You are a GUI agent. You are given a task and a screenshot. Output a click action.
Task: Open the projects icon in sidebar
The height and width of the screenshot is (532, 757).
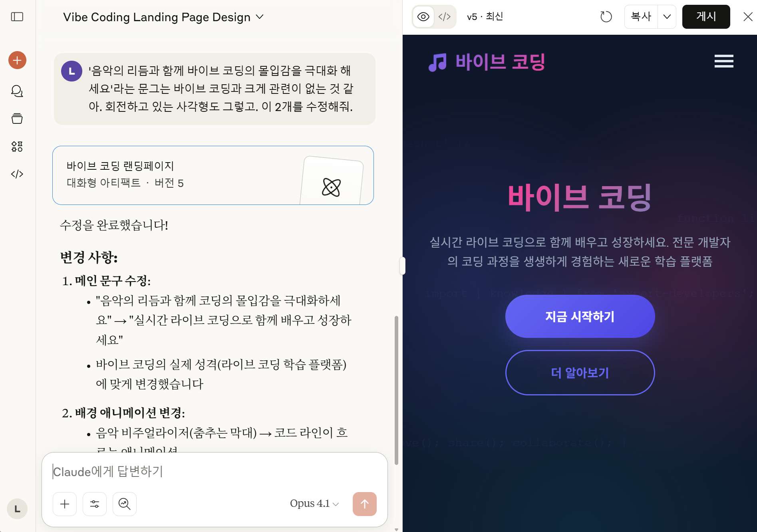pyautogui.click(x=17, y=119)
